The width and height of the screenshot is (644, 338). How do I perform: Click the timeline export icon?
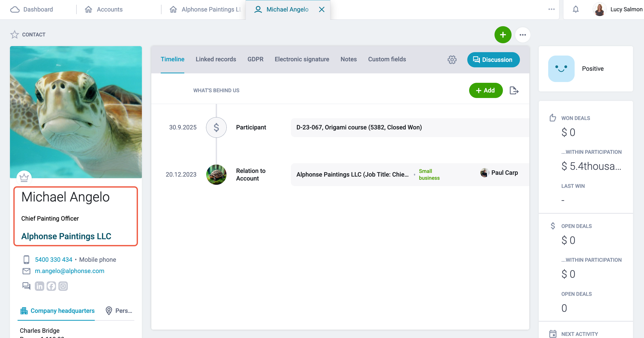tap(514, 90)
